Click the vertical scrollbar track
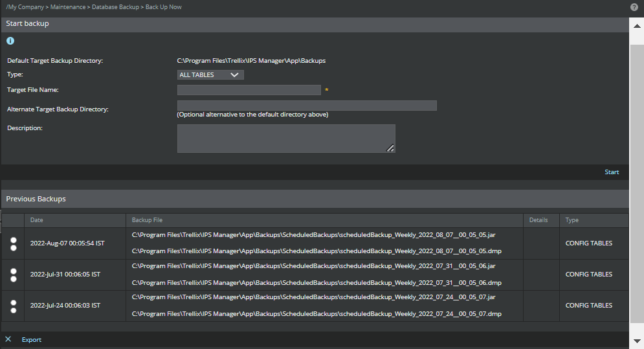Image resolution: width=644 pixels, height=349 pixels. (637, 184)
